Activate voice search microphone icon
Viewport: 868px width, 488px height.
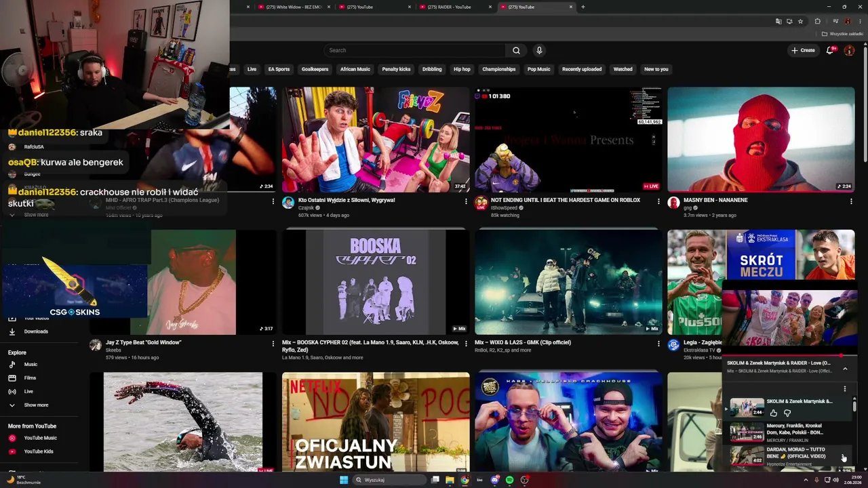(539, 50)
